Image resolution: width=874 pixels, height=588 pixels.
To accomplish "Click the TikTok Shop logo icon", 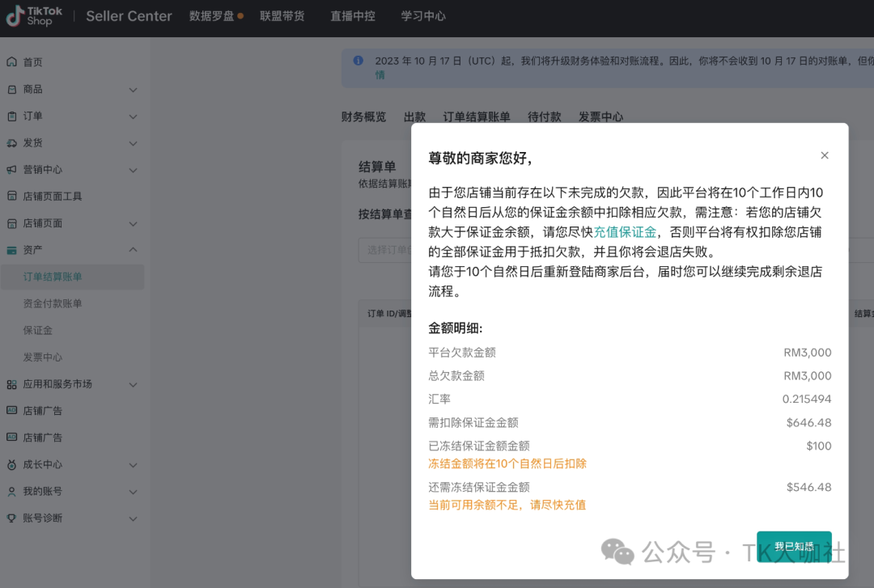I will coord(15,16).
